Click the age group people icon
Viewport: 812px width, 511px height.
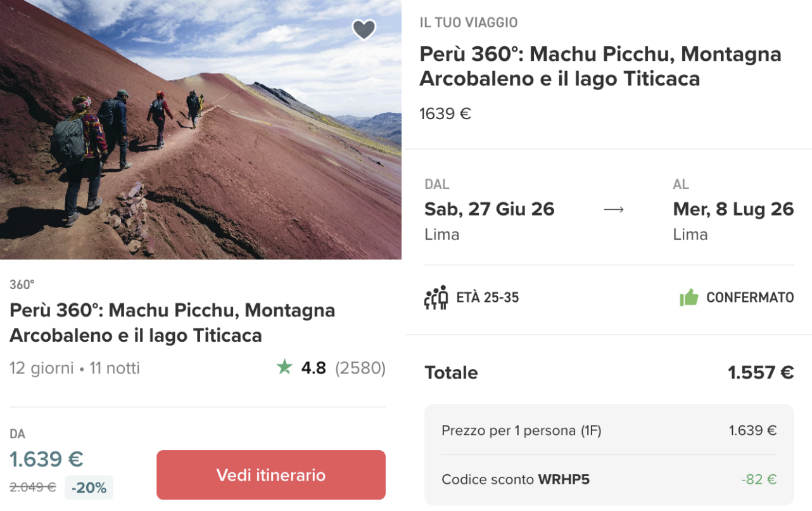point(436,297)
